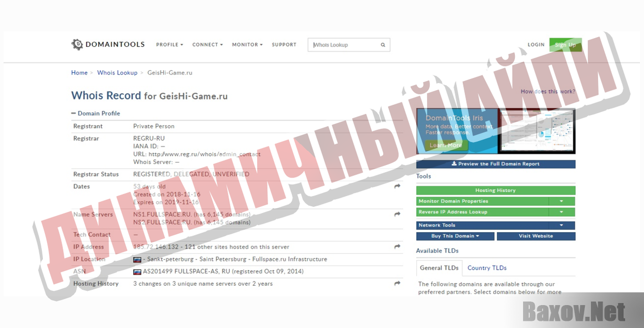Image resolution: width=644 pixels, height=328 pixels.
Task: Click the 185.72.146.132 IP address text
Action: 156,247
